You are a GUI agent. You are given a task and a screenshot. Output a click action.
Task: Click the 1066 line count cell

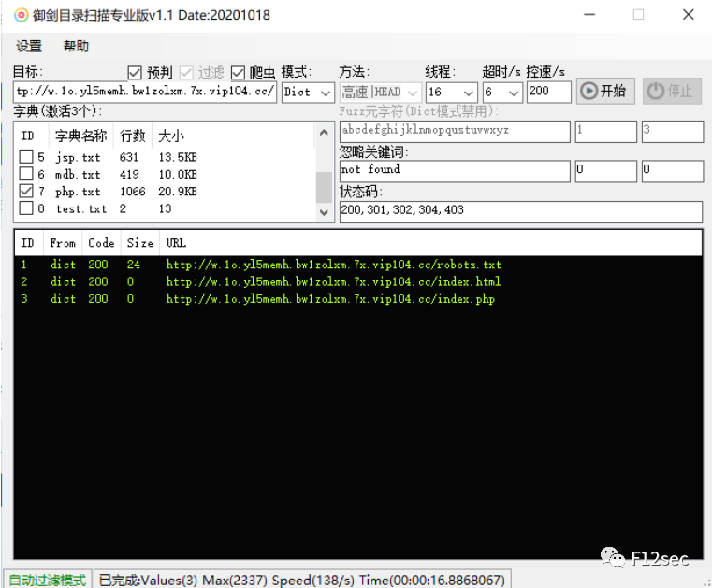133,192
